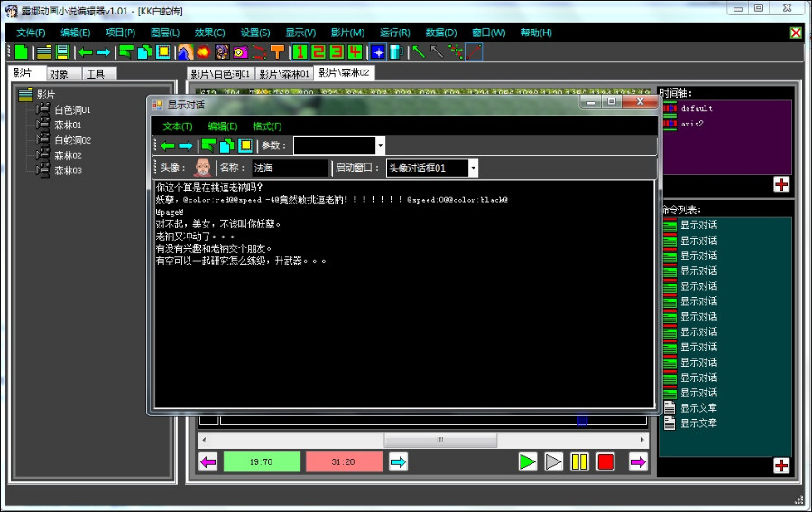Open the 运行(R) menu
The width and height of the screenshot is (812, 512).
[395, 33]
